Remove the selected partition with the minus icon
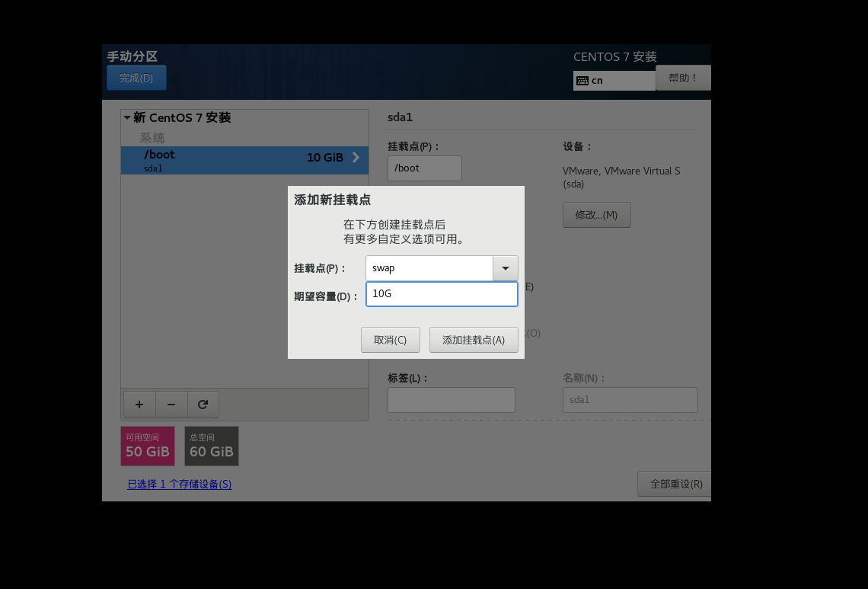868x589 pixels. pyautogui.click(x=171, y=404)
